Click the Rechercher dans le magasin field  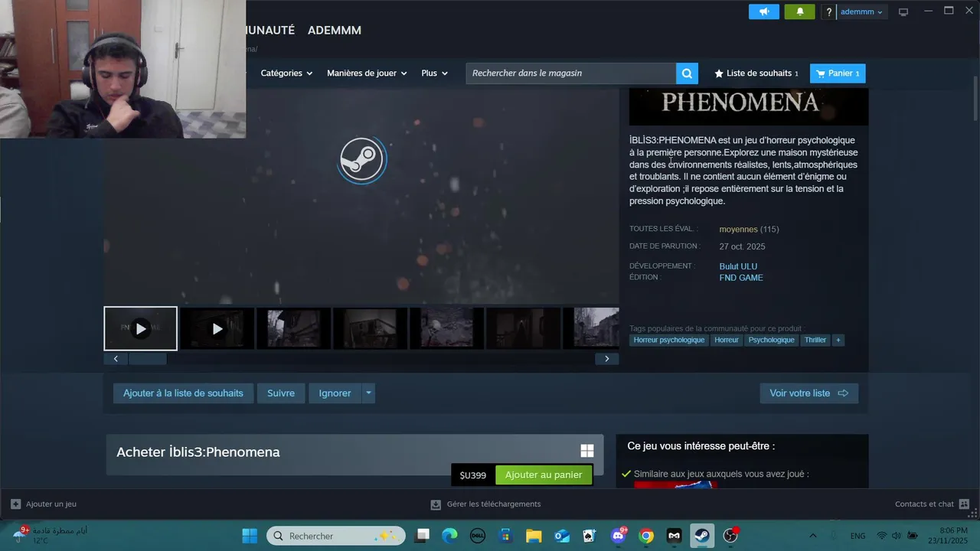click(571, 73)
